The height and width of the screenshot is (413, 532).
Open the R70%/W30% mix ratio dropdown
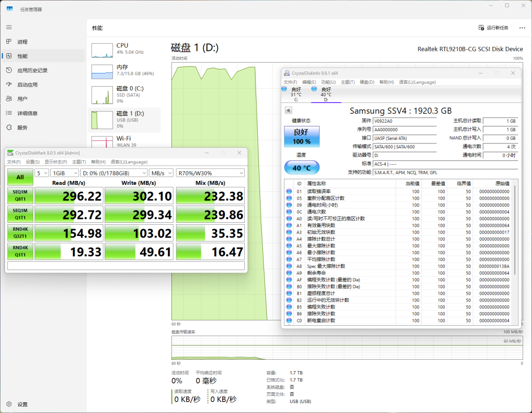(x=210, y=173)
